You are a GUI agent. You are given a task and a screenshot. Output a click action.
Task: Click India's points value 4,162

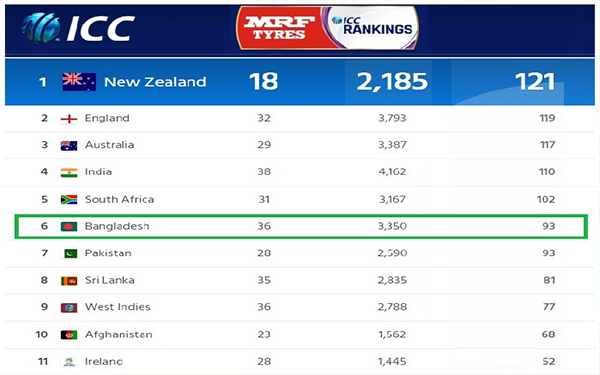click(392, 171)
